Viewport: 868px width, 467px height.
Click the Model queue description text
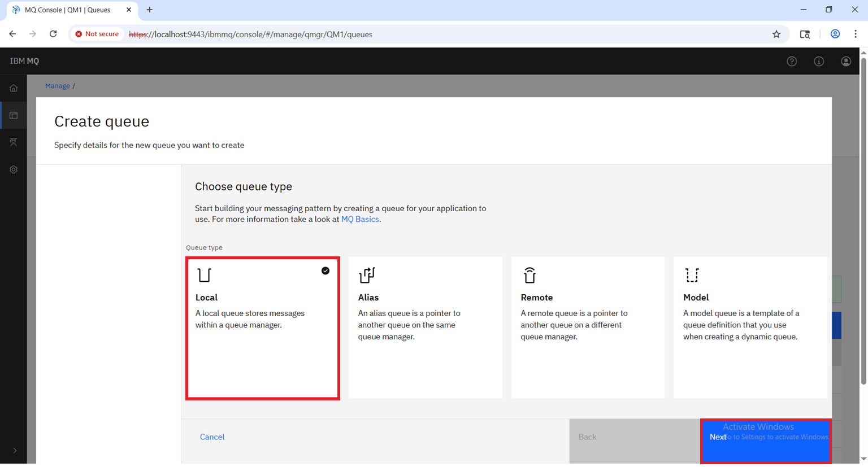pyautogui.click(x=741, y=325)
